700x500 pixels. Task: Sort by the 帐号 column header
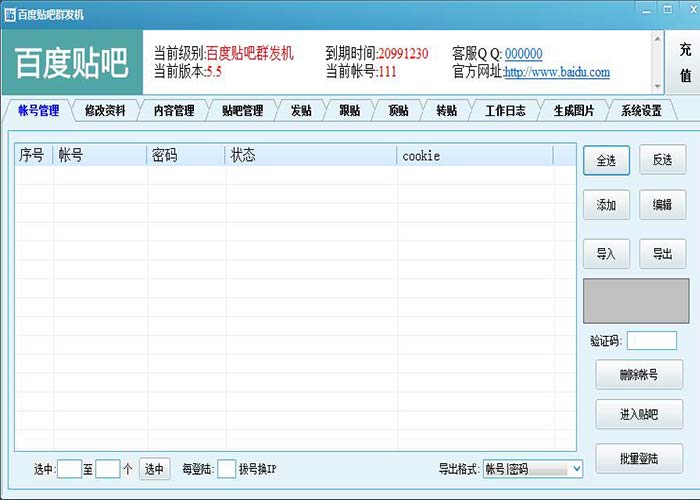(100, 155)
